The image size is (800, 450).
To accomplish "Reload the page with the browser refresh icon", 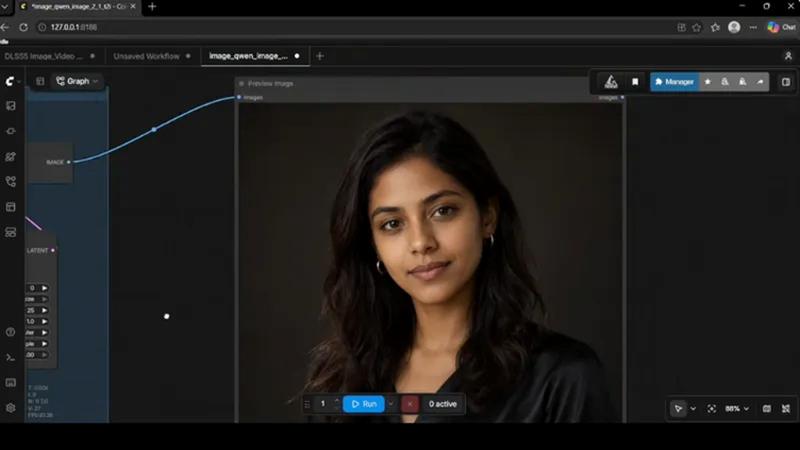I will tap(23, 27).
